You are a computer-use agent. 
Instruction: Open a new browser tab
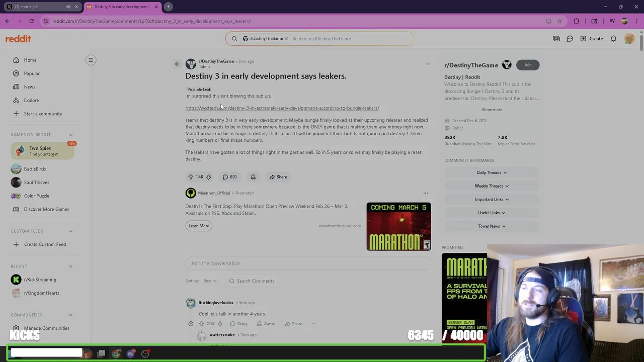(169, 7)
